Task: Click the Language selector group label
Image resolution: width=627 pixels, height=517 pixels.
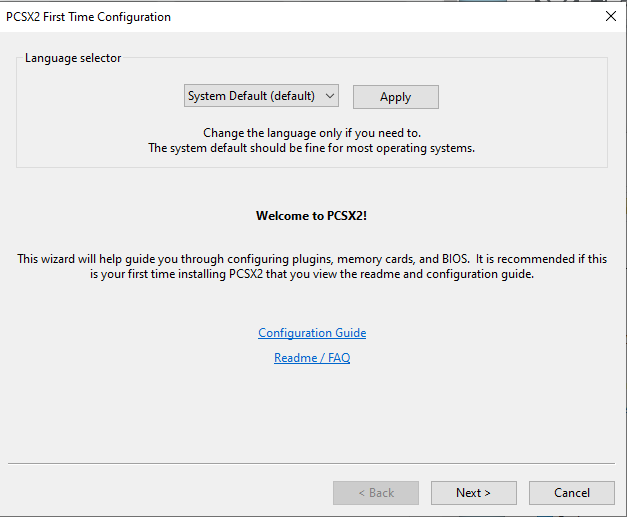Action: (x=73, y=58)
